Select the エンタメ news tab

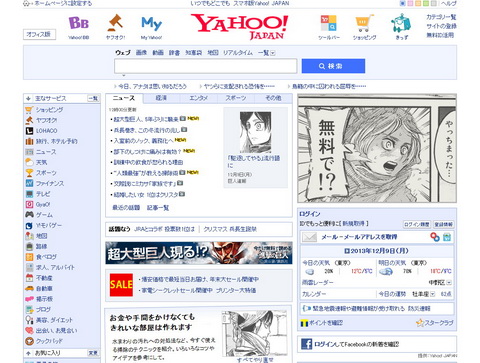pyautogui.click(x=199, y=98)
